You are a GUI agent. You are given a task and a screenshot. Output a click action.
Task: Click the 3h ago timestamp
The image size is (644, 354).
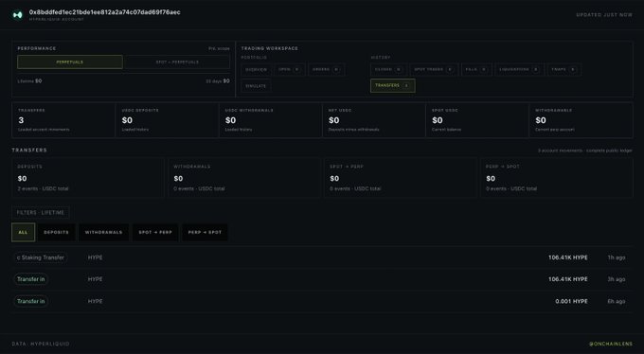click(x=617, y=279)
